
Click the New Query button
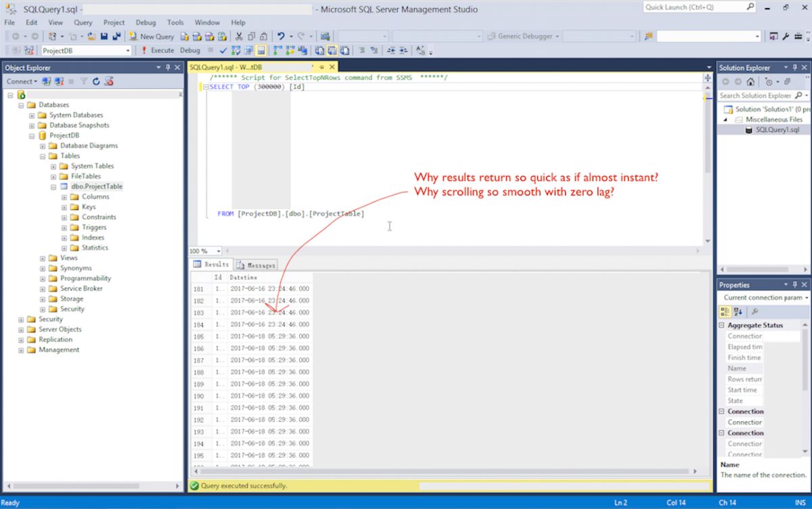pos(152,37)
